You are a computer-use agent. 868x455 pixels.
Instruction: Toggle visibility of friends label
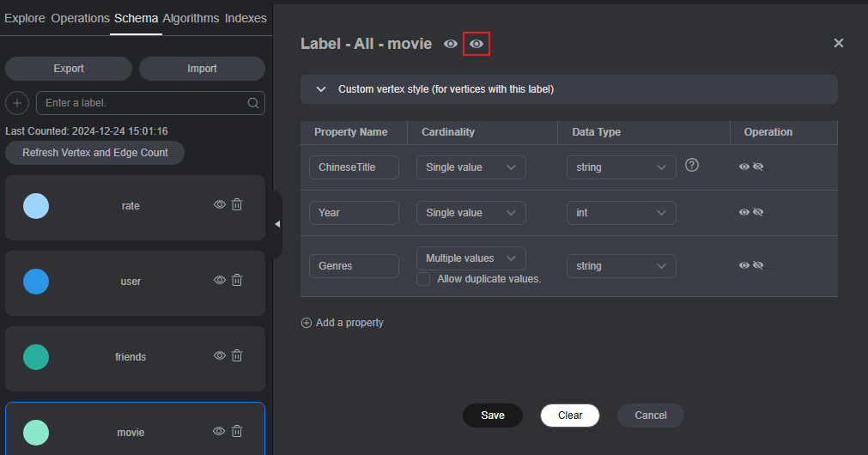[x=220, y=356]
